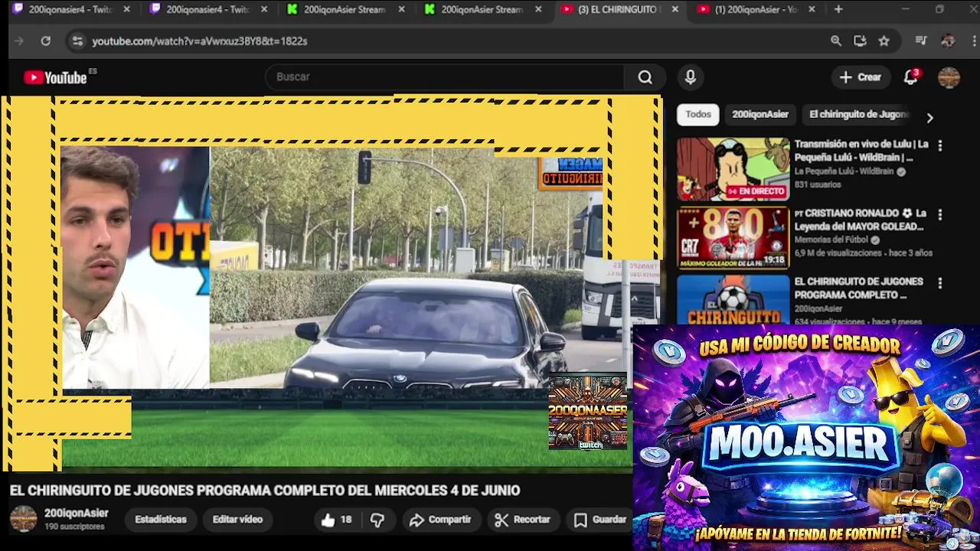Open the 'CRISTIANO RONALDO La Leyenda' video title
The image size is (980, 551).
tap(860, 220)
